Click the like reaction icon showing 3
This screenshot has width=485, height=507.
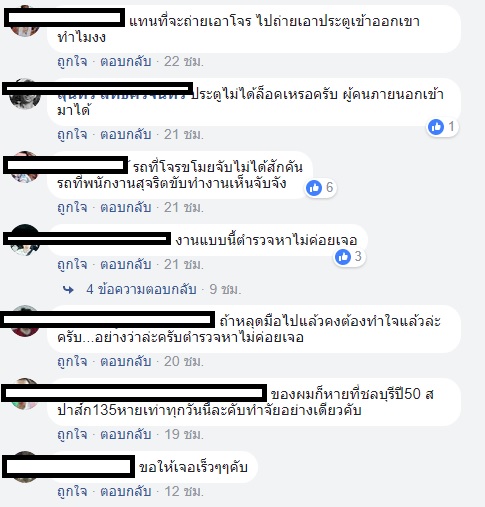click(x=343, y=257)
